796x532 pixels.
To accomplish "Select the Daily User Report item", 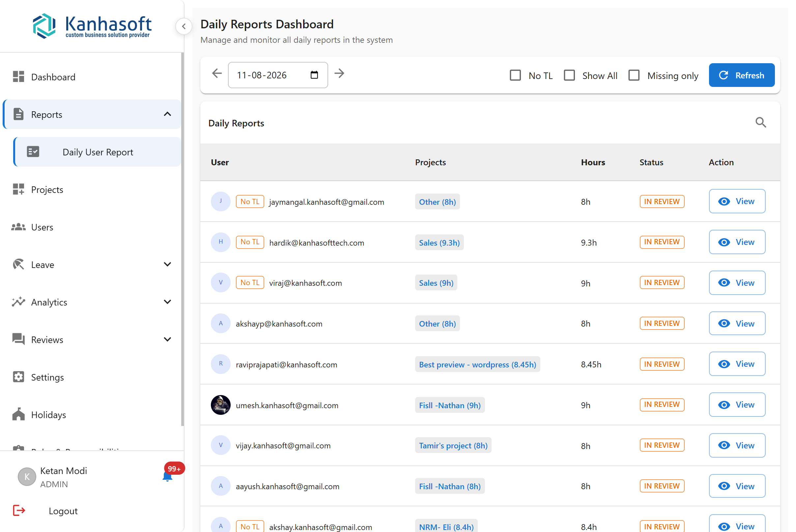I will coord(97,152).
